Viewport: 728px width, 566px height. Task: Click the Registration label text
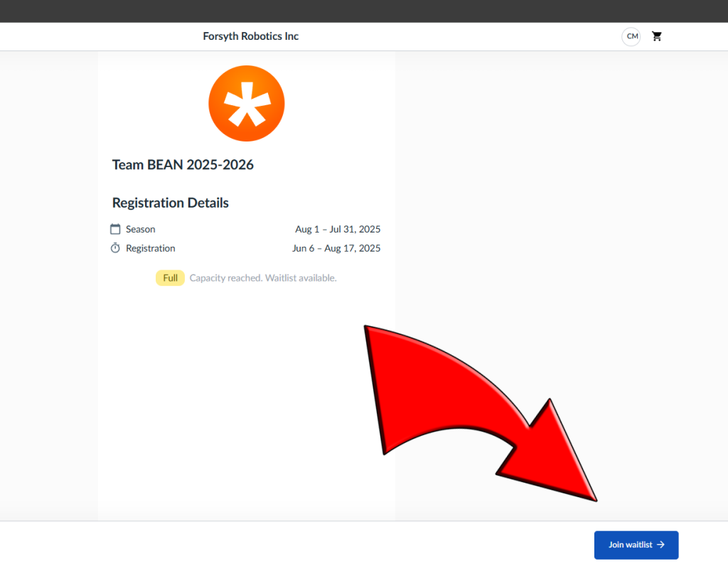[150, 248]
